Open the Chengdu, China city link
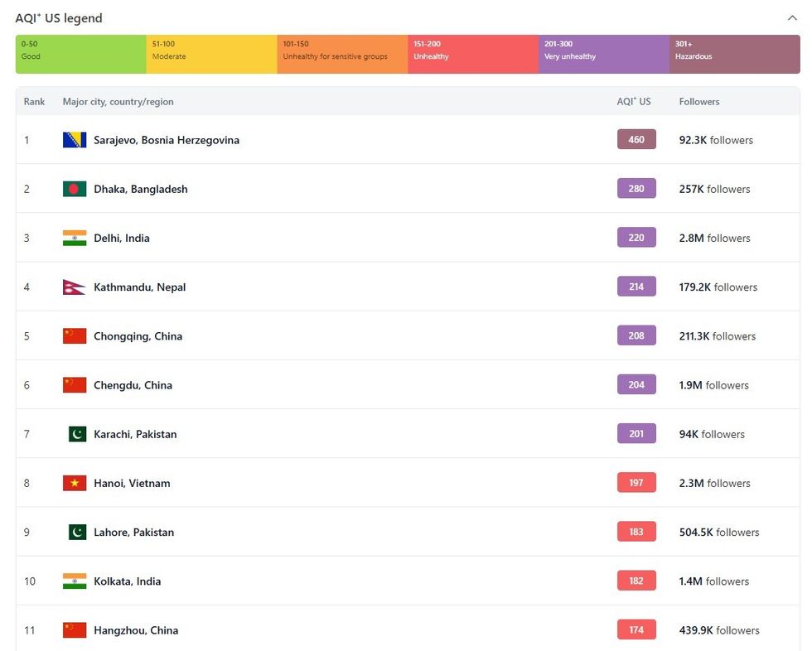The height and width of the screenshot is (651, 812). [x=135, y=385]
